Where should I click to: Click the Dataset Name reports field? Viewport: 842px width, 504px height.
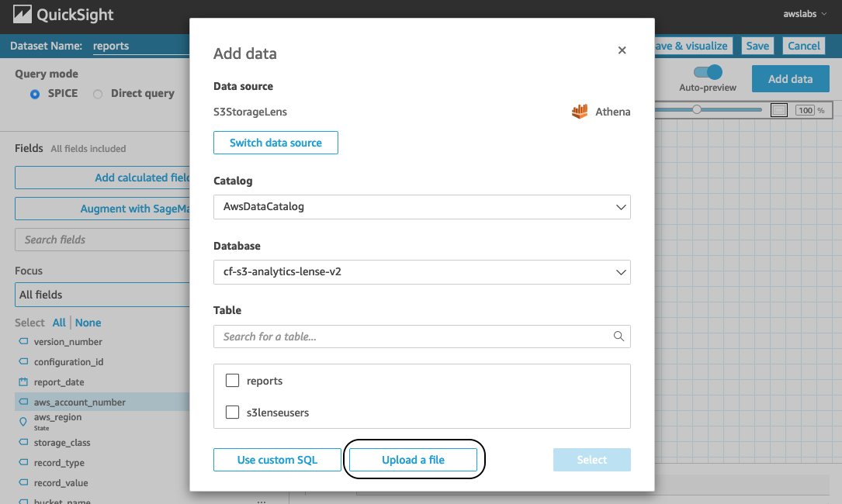[x=140, y=47]
